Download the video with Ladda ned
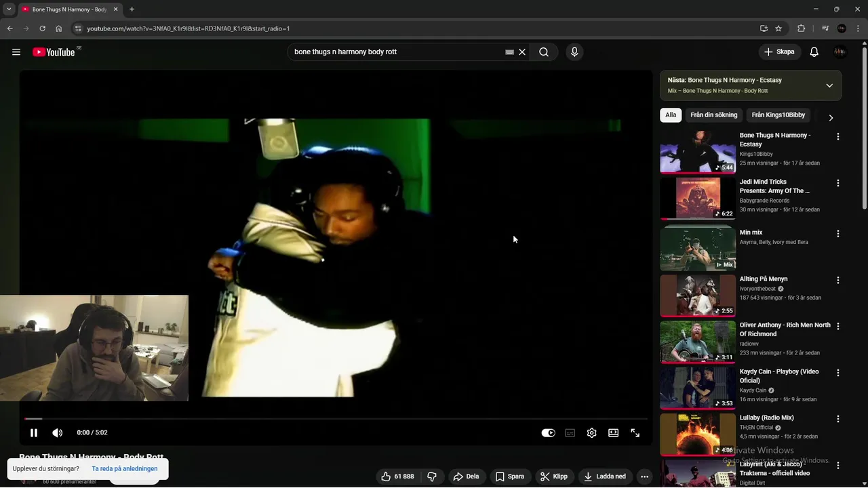 [605, 476]
